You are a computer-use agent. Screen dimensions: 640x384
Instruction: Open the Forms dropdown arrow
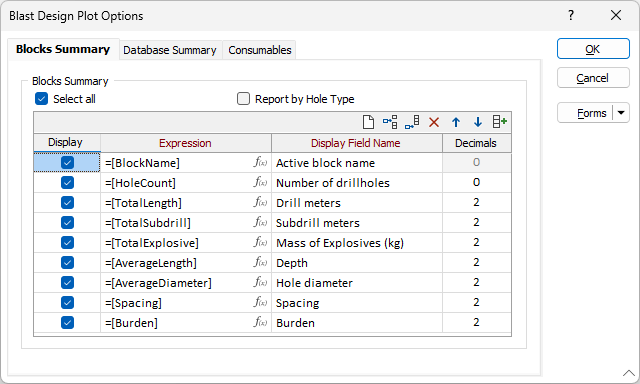tap(621, 113)
